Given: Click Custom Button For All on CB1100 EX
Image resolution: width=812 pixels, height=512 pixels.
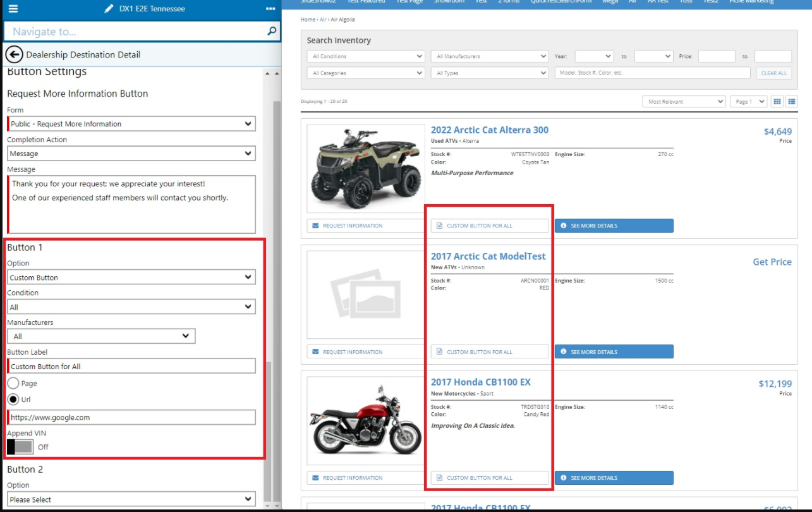Looking at the screenshot, I should (x=490, y=478).
